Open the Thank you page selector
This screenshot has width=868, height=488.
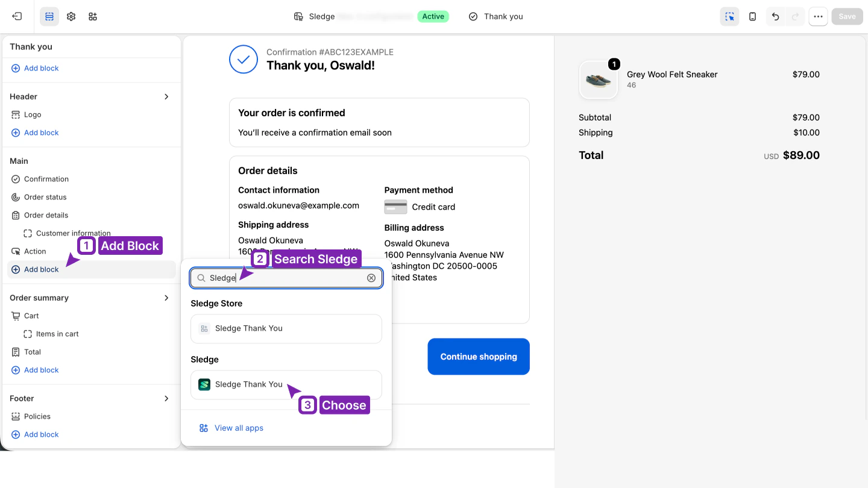(x=496, y=16)
